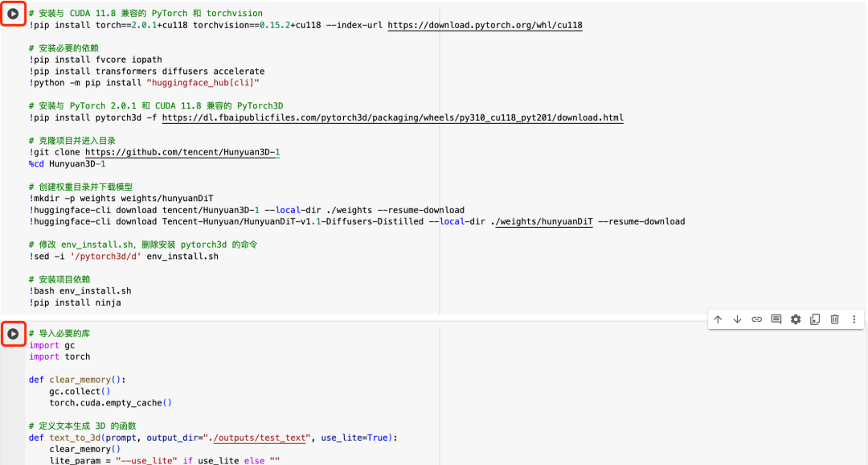
Task: Open the download.pytorch.org cu118 link
Action: (x=485, y=25)
